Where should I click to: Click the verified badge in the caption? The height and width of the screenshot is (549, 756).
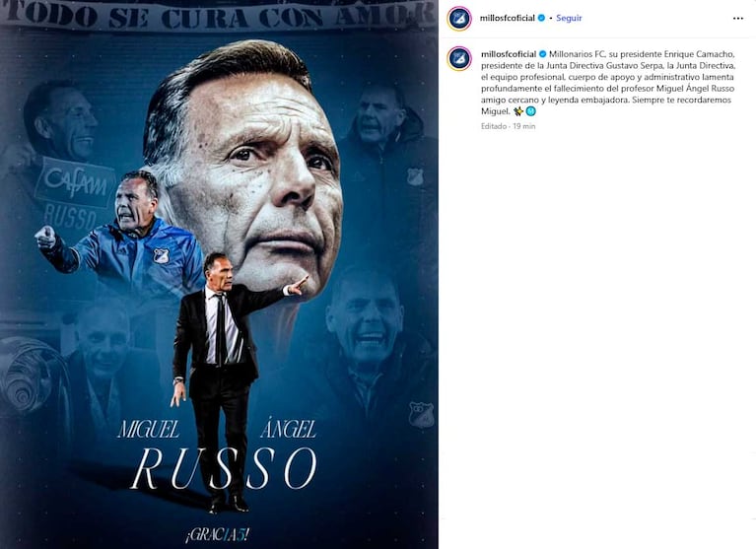(x=541, y=52)
